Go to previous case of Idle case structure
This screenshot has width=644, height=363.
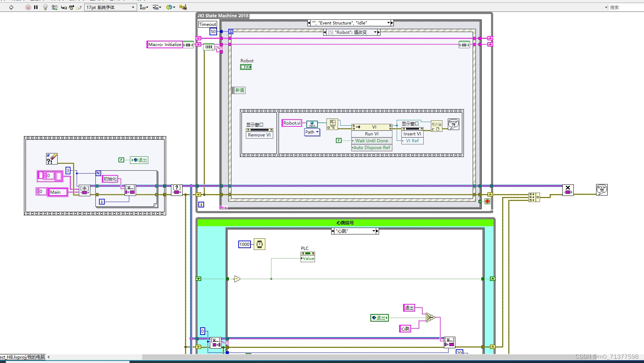(x=309, y=23)
